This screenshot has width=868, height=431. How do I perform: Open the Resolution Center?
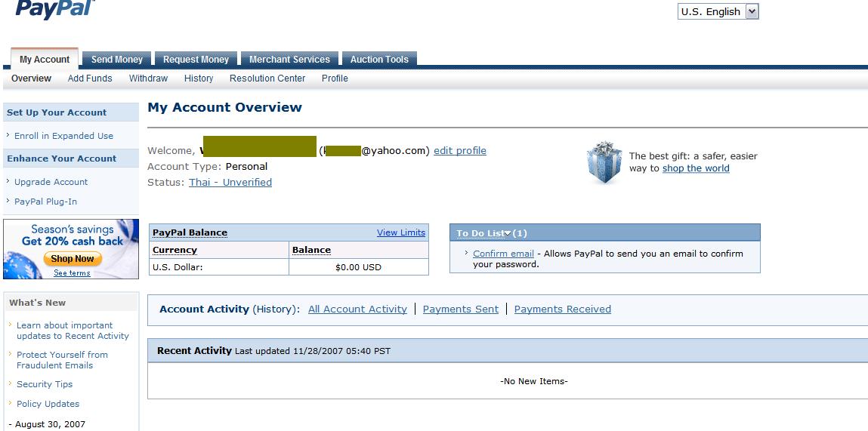[267, 79]
